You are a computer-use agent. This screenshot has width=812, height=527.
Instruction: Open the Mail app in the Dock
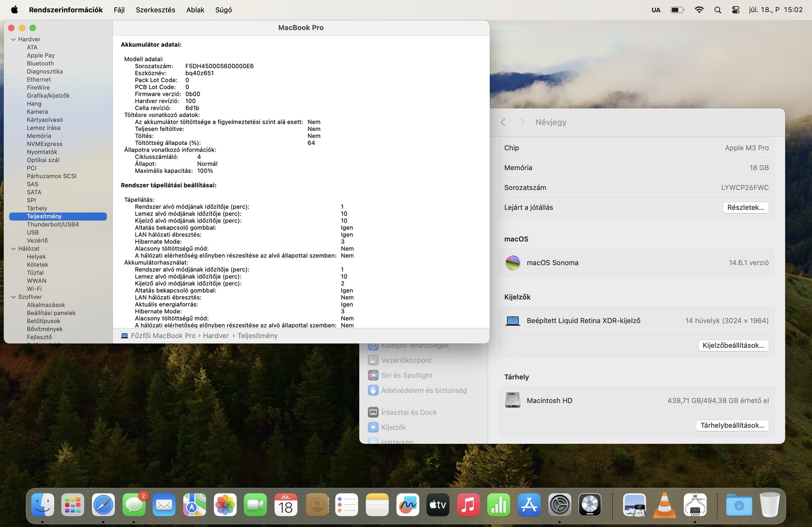point(164,504)
